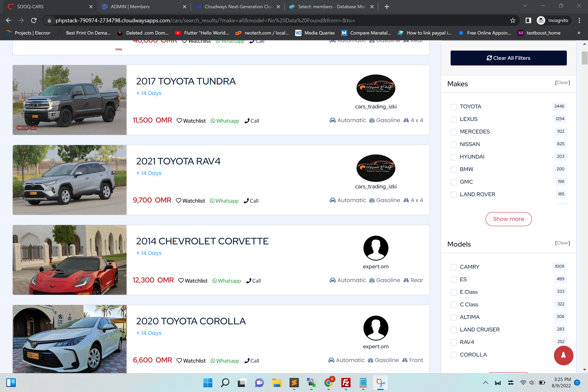Open cars_trading_izki seller logo on Tundra listing
This screenshot has height=392, width=588.
coord(376,88)
